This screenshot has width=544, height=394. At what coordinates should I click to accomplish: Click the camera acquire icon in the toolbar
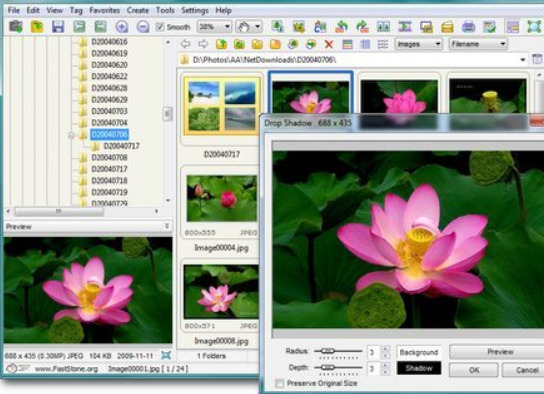click(x=16, y=26)
